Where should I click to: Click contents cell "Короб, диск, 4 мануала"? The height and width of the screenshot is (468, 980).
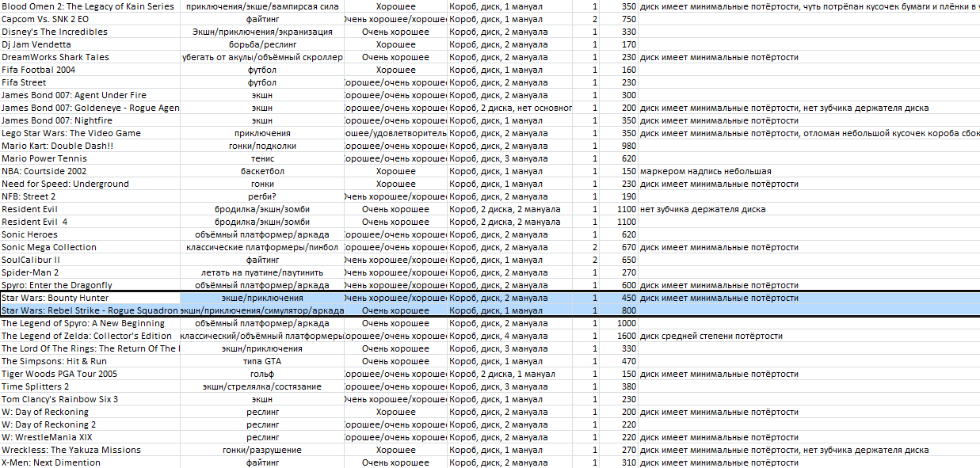pos(510,336)
